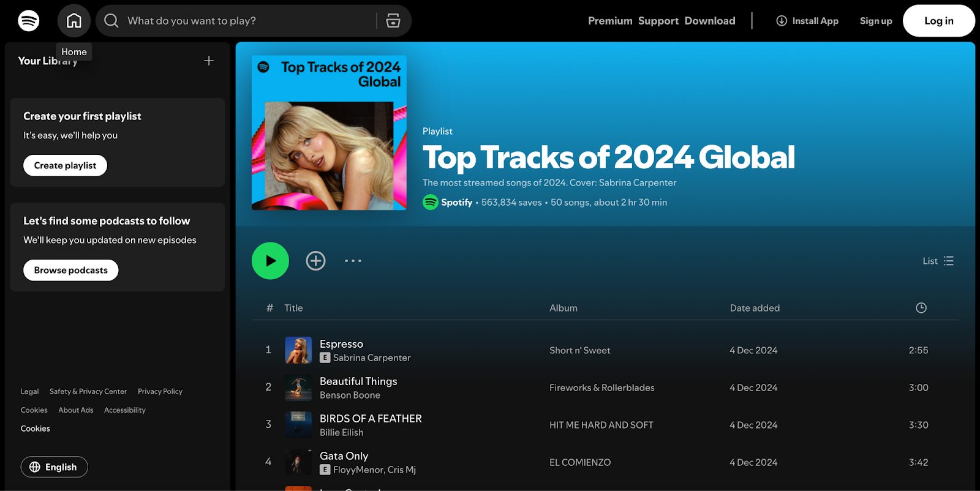The height and width of the screenshot is (491, 980).
Task: Open About Ads link
Action: pos(76,410)
